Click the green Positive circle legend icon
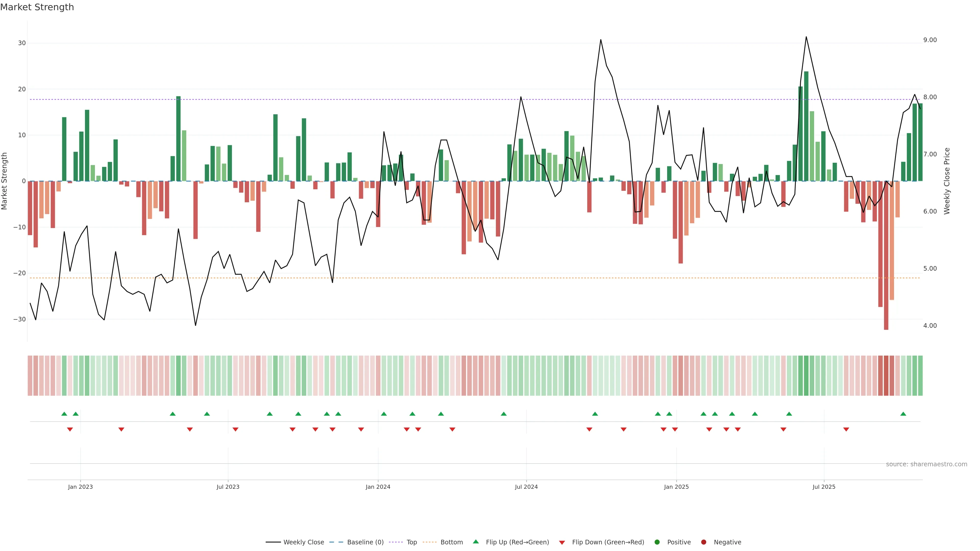The width and height of the screenshot is (980, 551). point(657,542)
